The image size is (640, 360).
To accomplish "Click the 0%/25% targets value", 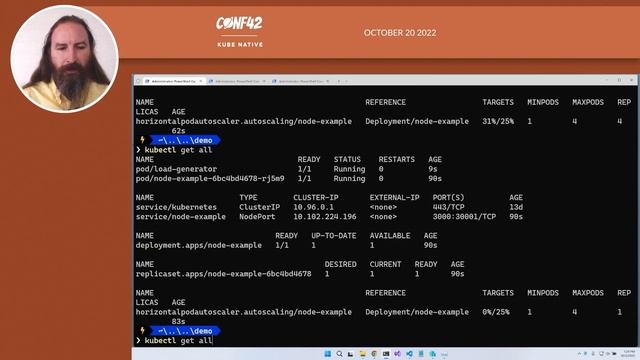I will [x=496, y=312].
